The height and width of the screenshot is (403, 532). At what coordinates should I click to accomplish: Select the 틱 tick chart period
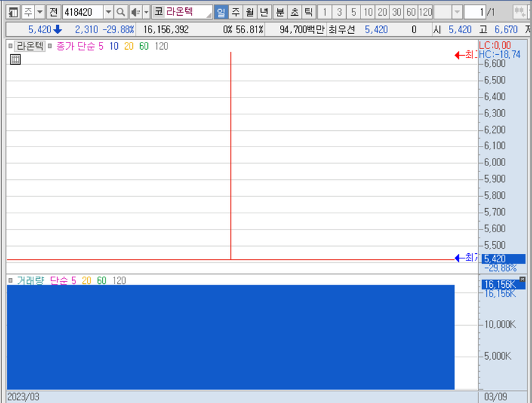[x=308, y=12]
